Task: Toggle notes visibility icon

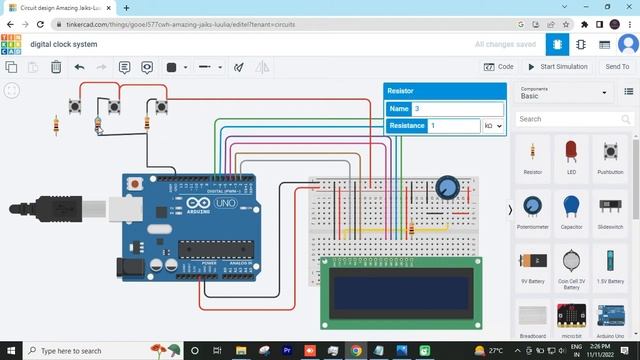Action: 147,67
